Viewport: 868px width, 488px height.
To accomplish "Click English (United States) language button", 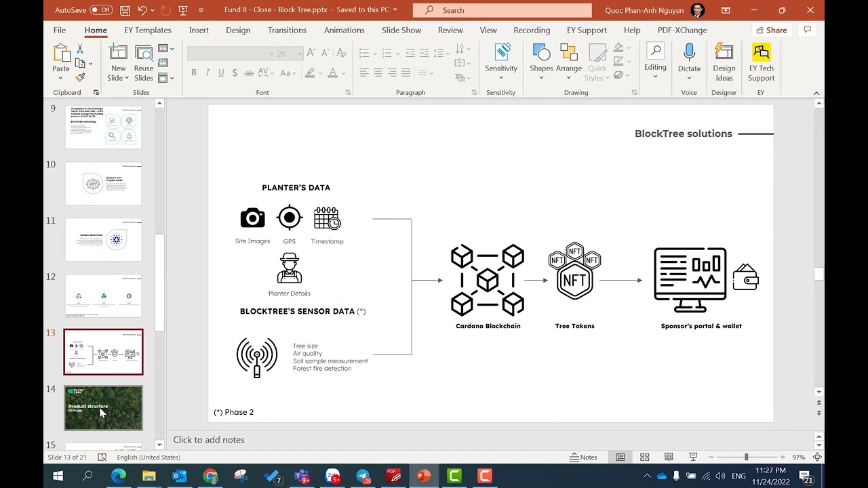I will [149, 457].
